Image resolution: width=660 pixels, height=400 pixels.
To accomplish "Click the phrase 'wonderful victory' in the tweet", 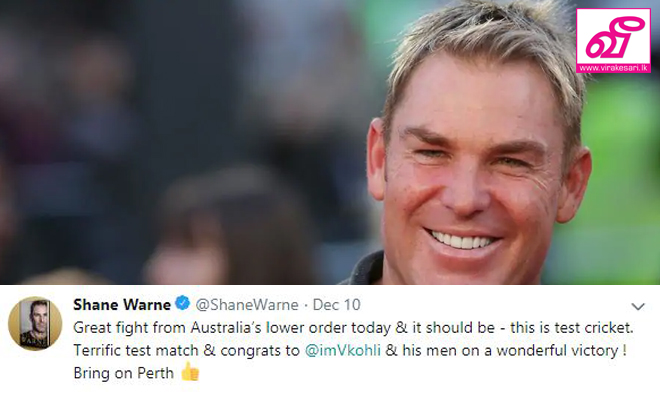I will (558, 350).
